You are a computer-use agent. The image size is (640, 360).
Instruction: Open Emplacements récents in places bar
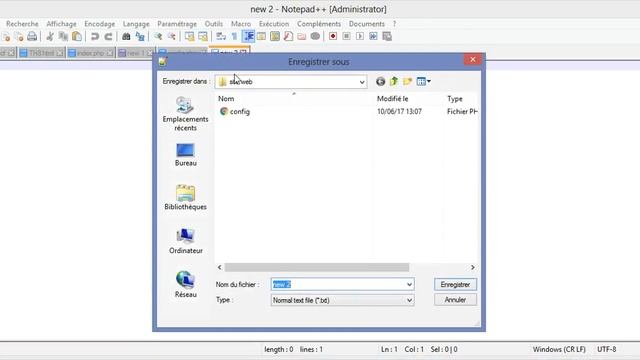pos(185,114)
